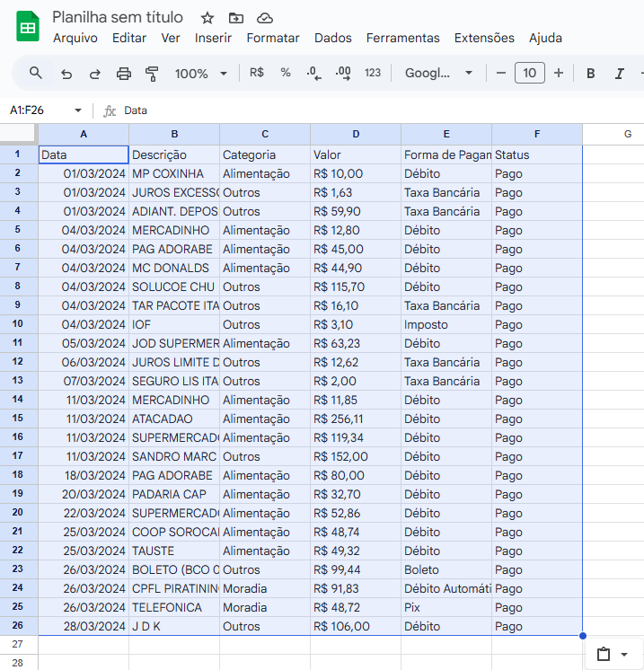This screenshot has height=670, width=644.
Task: Open the Ver menu
Action: (x=170, y=38)
